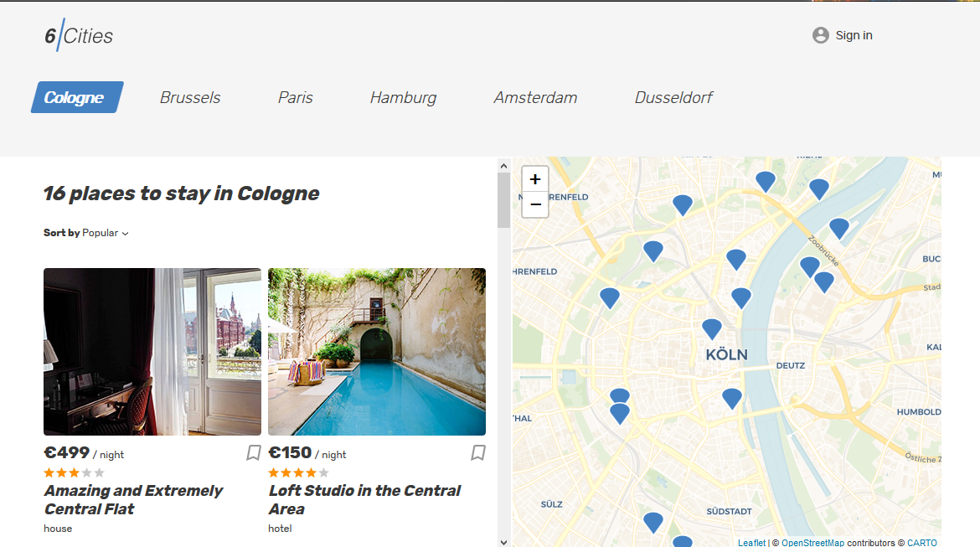Select the map pin nearest the KÖLN label
Image resolution: width=980 pixels, height=547 pixels.
tap(711, 328)
